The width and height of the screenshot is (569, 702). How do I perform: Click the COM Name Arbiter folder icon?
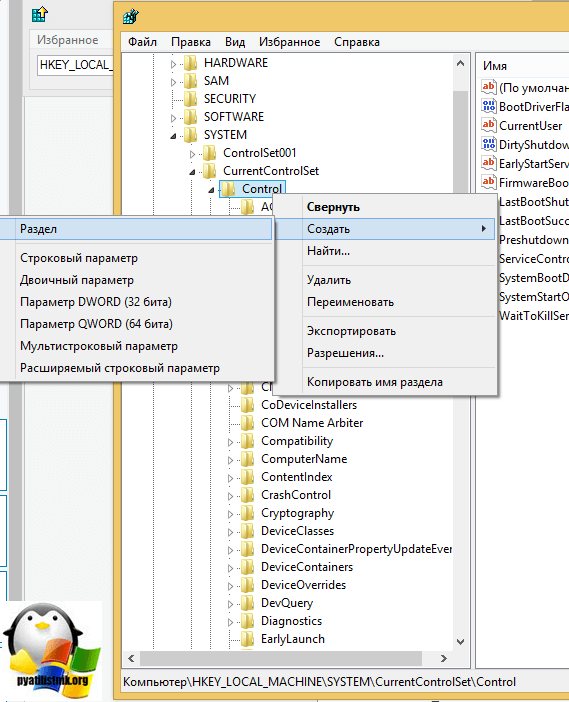click(x=248, y=423)
